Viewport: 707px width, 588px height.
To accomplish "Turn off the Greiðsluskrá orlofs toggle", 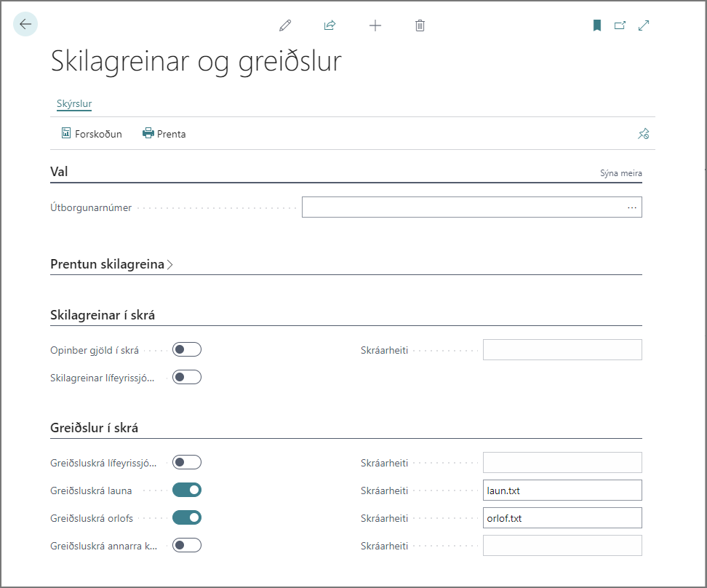I will tap(187, 518).
